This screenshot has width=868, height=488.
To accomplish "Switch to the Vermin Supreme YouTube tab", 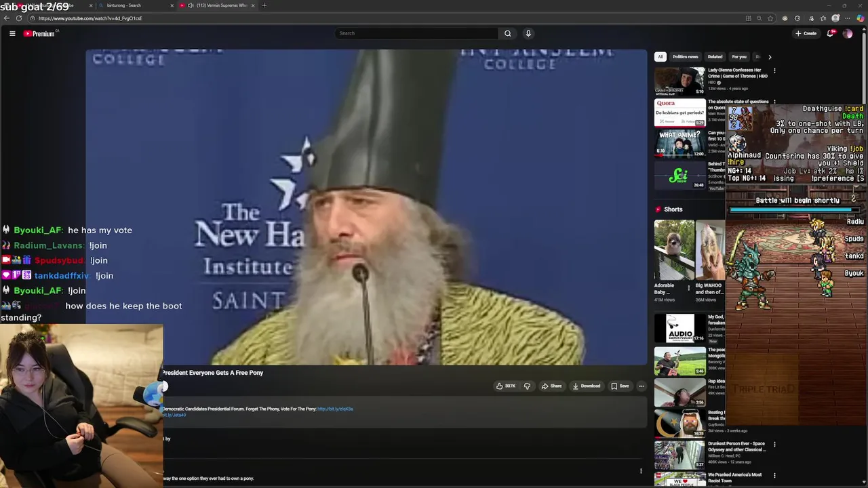I will (x=217, y=5).
